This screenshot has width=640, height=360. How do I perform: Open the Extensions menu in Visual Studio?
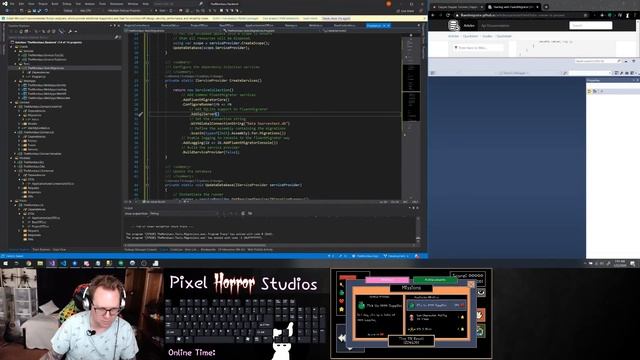[116, 4]
